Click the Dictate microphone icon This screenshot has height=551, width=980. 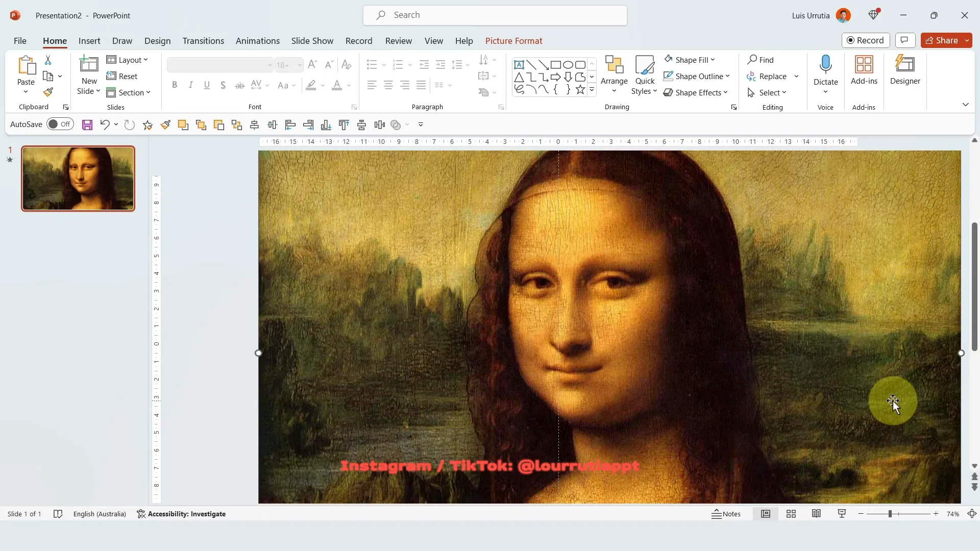point(825,65)
